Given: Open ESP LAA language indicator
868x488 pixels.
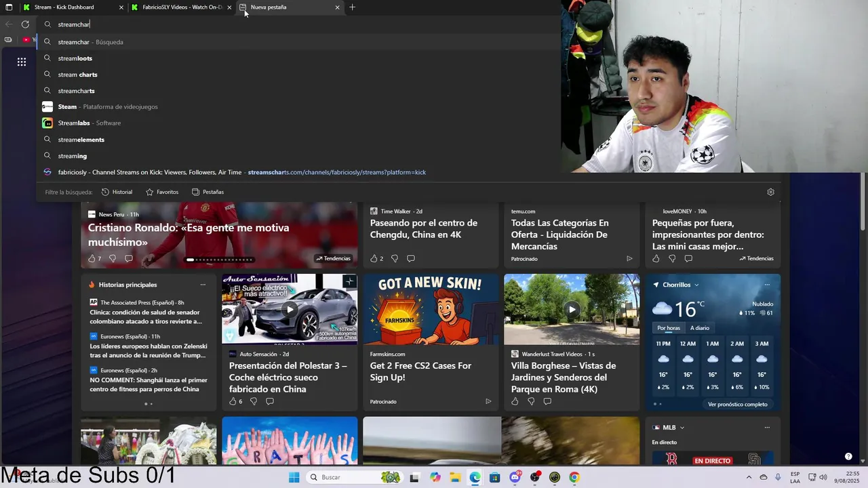Looking at the screenshot, I should coord(795,477).
